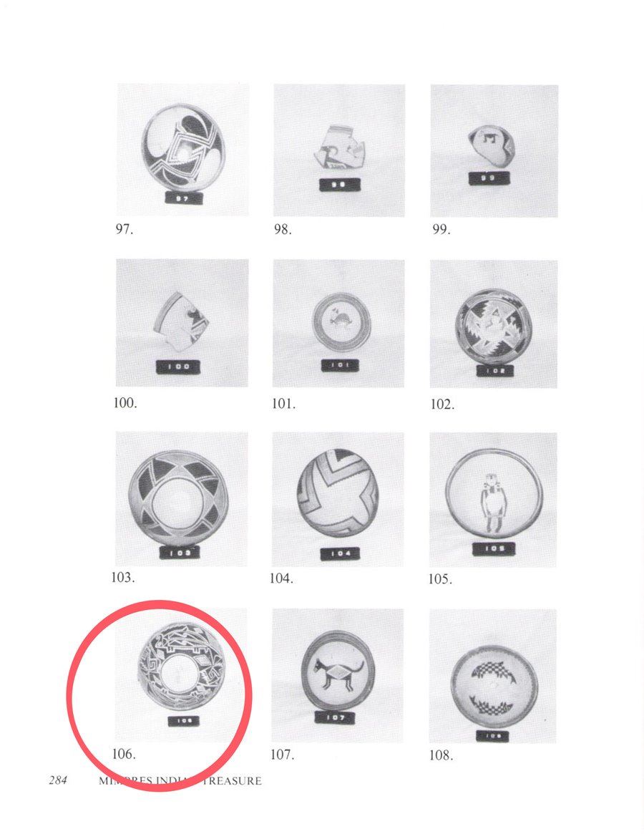Select the star-pattern bowl photo 103
This screenshot has width=644, height=834.
point(181,498)
